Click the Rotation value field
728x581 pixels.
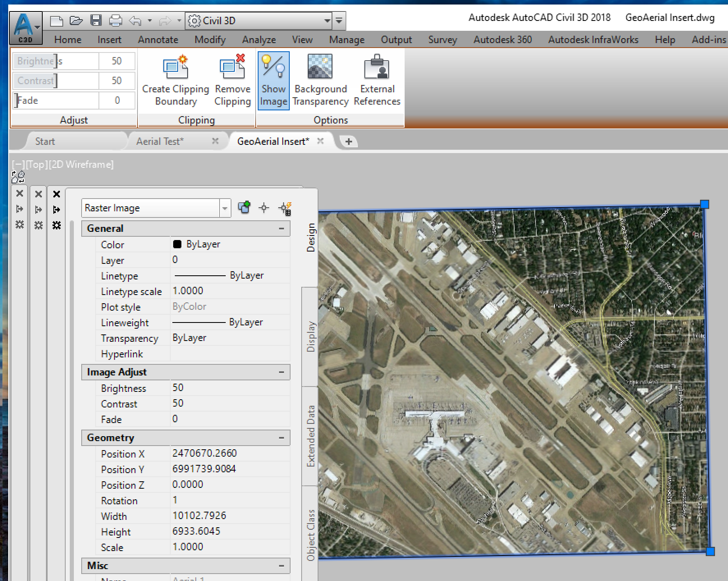click(231, 501)
